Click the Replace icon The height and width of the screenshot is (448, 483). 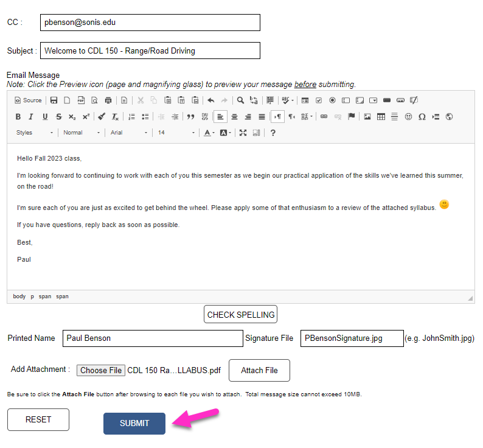click(254, 100)
